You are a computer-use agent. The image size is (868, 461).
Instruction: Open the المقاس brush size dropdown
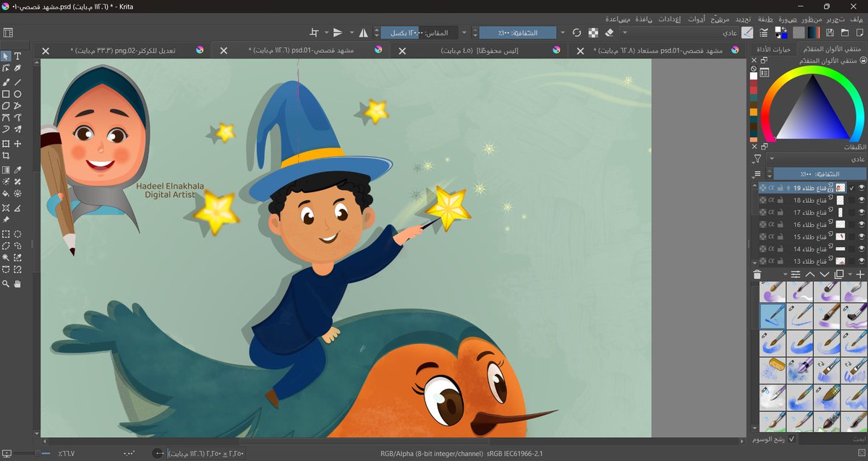tap(463, 32)
